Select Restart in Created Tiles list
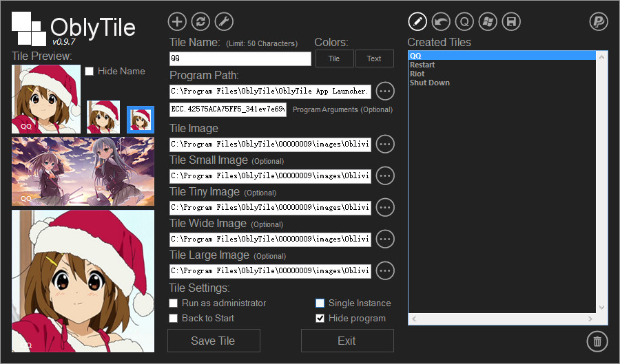 click(x=422, y=65)
